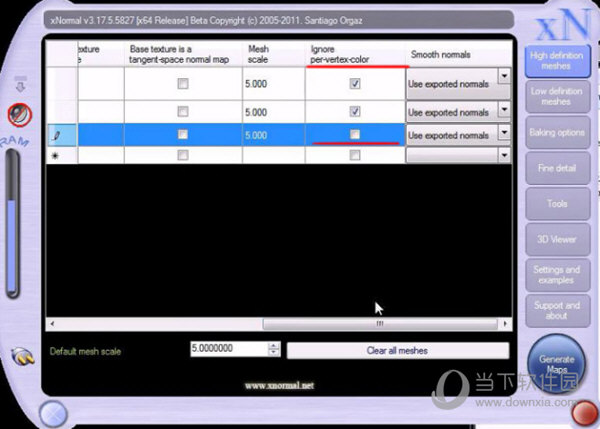Check ignore per-vertex-color in highlighted row
600x429 pixels.
coord(355,134)
